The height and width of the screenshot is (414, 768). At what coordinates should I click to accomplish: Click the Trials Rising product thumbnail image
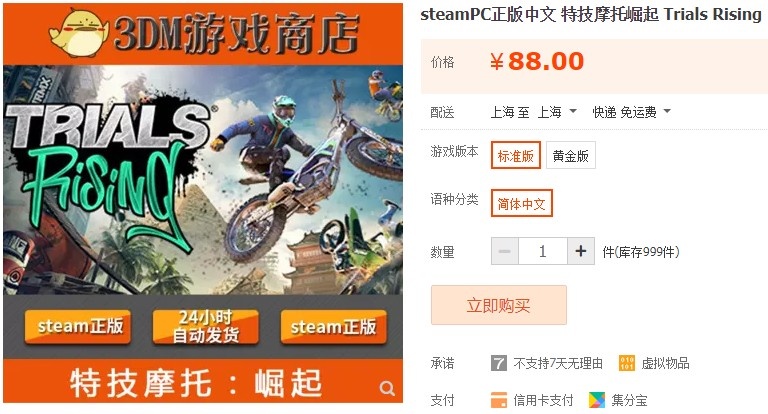click(x=203, y=203)
